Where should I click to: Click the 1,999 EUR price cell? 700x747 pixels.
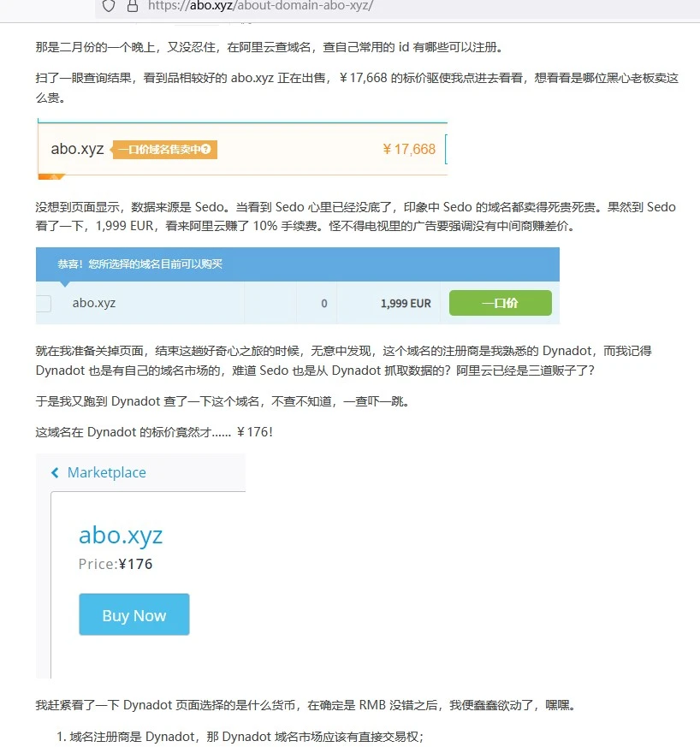(406, 303)
